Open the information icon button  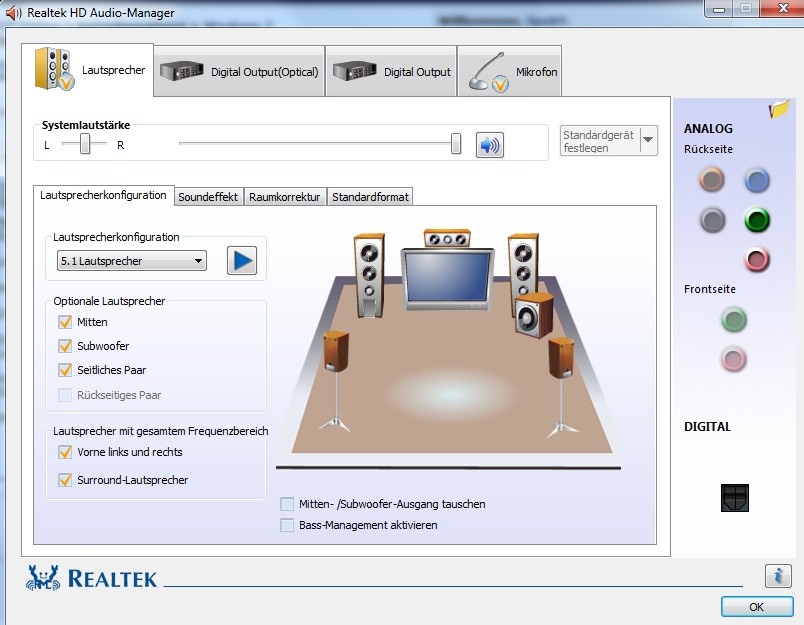coord(778,576)
